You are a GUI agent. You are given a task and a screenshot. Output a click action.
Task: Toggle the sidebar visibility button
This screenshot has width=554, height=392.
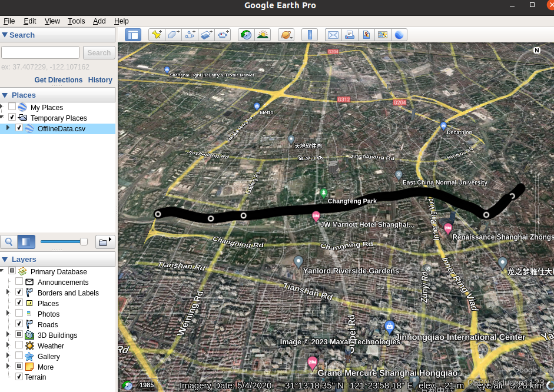pyautogui.click(x=133, y=35)
